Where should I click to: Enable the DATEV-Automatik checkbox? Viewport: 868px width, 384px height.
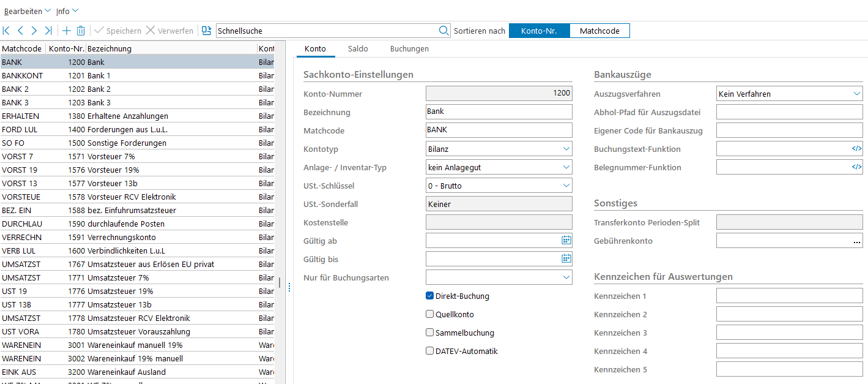click(x=430, y=352)
